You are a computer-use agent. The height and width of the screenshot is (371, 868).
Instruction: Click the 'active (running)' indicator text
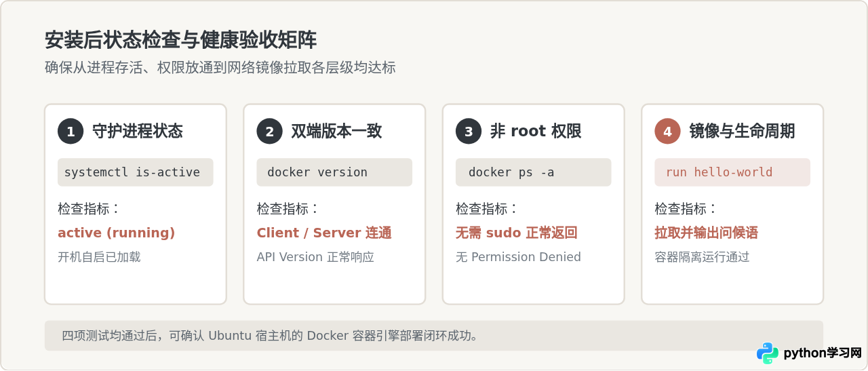117,233
